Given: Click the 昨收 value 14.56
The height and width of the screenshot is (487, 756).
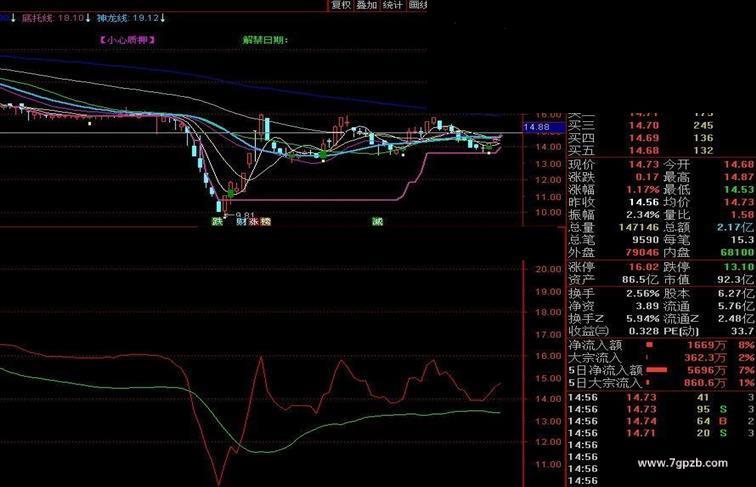Looking at the screenshot, I should pyautogui.click(x=644, y=202).
